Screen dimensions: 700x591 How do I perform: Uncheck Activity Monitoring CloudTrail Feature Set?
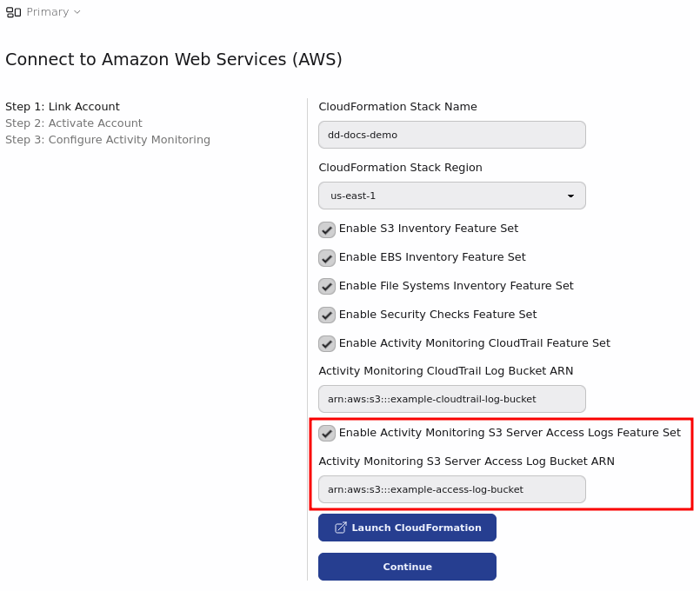tap(327, 344)
